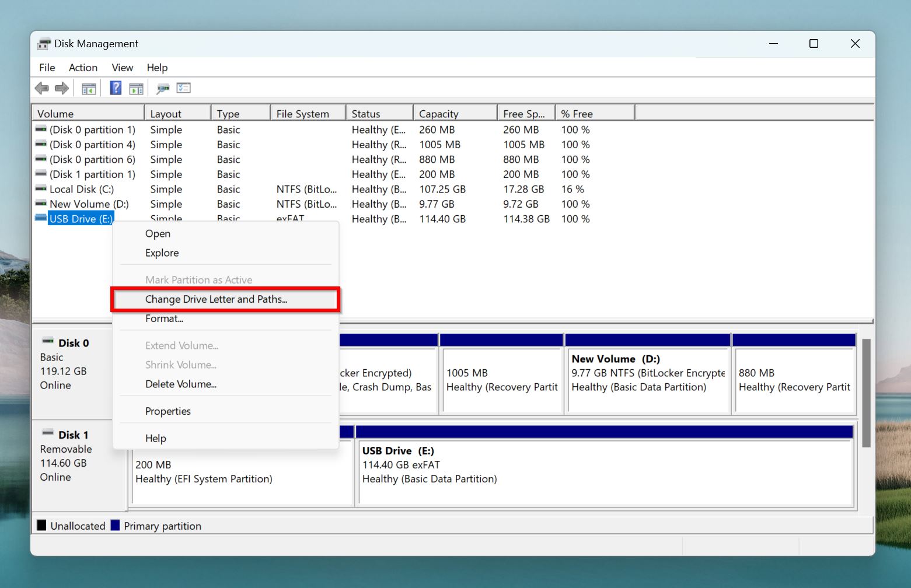Screen dimensions: 911x588
Task: Open the View menu
Action: 123,68
